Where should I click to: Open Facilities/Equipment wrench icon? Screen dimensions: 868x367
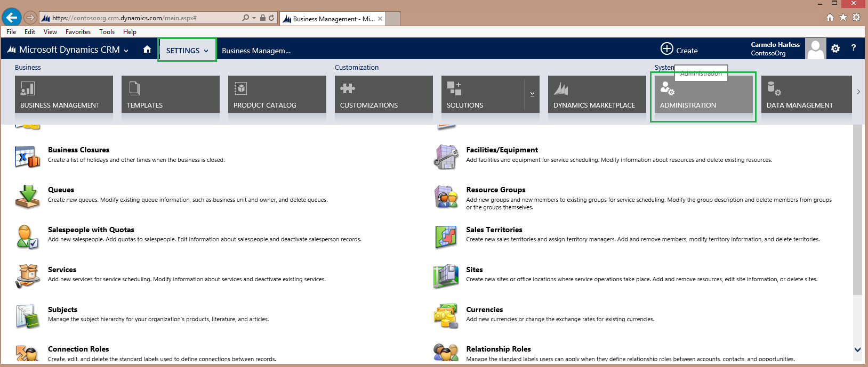click(446, 157)
